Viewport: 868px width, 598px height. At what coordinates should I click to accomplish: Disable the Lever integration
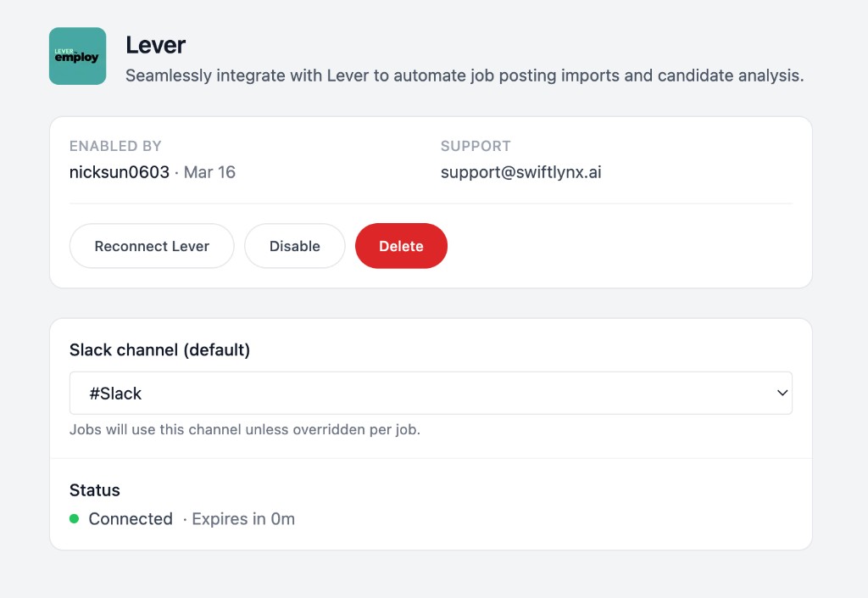294,246
